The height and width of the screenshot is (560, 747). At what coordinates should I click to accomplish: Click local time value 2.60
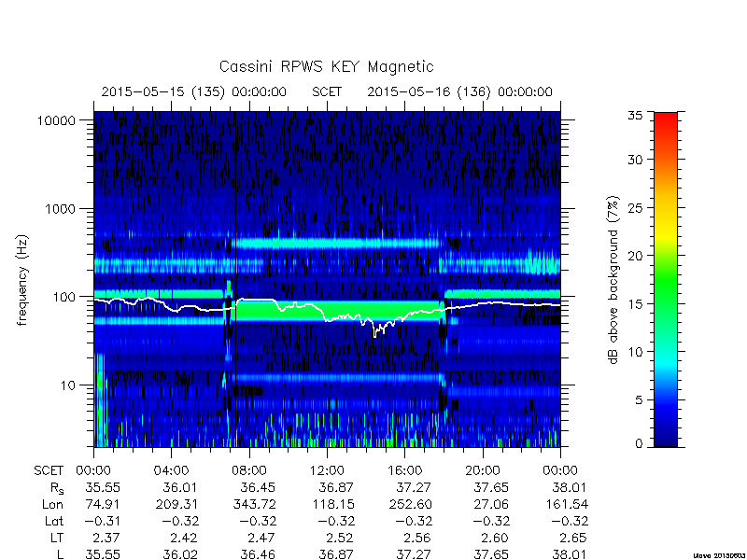pyautogui.click(x=496, y=539)
